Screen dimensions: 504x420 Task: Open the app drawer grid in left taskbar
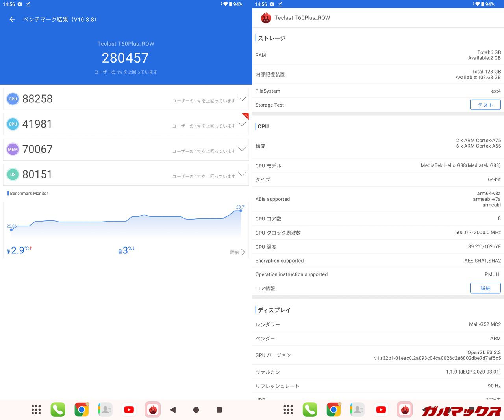[36, 410]
